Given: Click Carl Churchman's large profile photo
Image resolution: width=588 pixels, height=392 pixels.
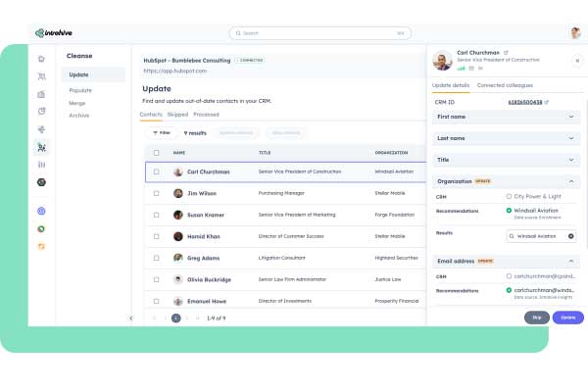Looking at the screenshot, I should click(443, 60).
